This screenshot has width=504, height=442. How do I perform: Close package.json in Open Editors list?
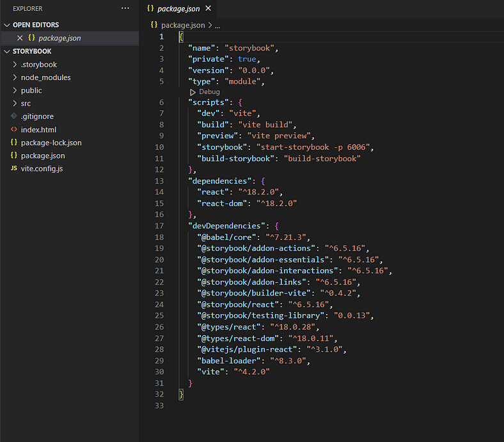pos(20,38)
